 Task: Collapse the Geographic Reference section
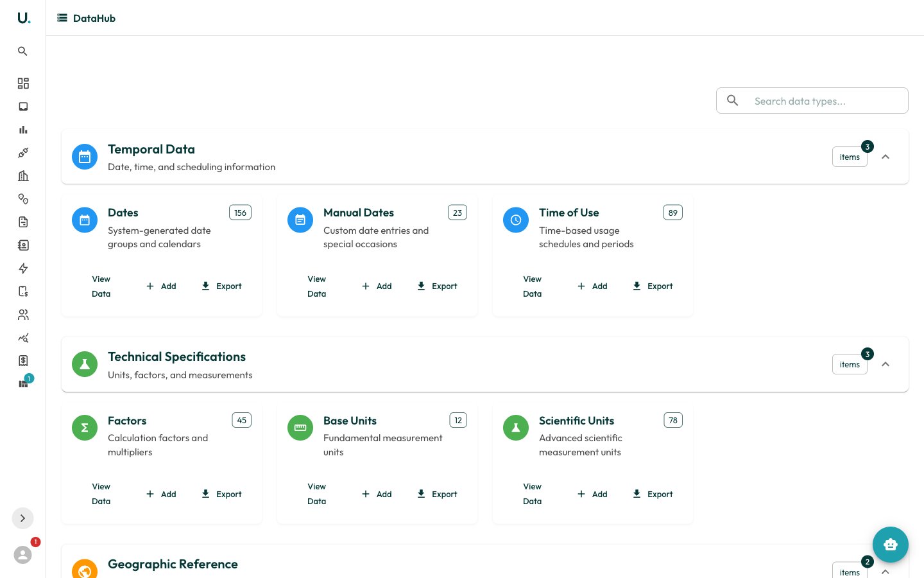pos(886,572)
